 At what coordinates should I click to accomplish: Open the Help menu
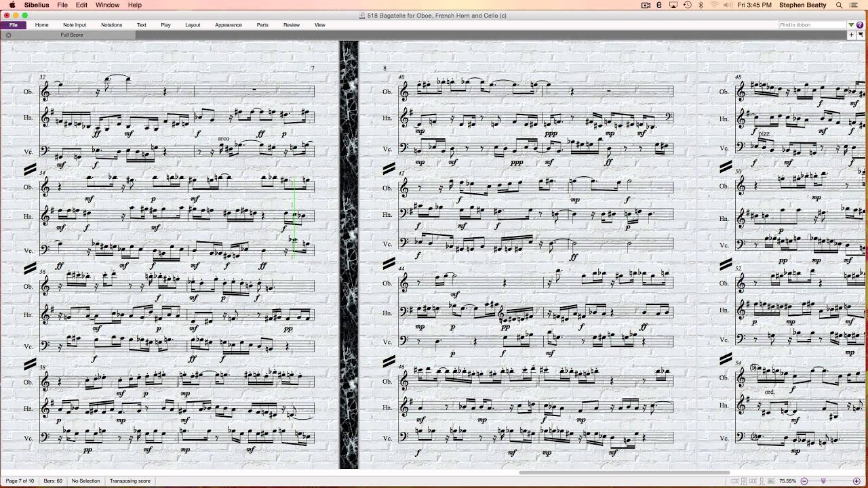[135, 5]
